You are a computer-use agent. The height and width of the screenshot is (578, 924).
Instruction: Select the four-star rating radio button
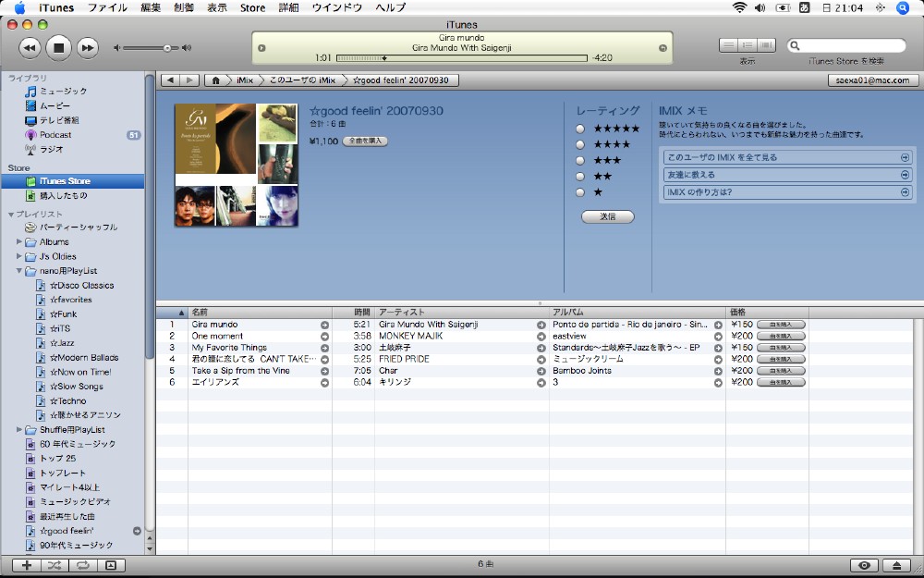point(580,144)
